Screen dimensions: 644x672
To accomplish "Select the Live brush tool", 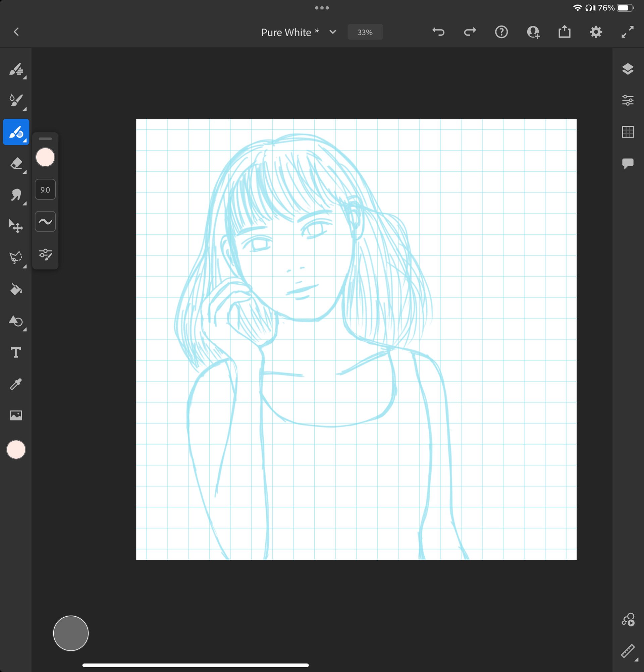I will point(16,101).
